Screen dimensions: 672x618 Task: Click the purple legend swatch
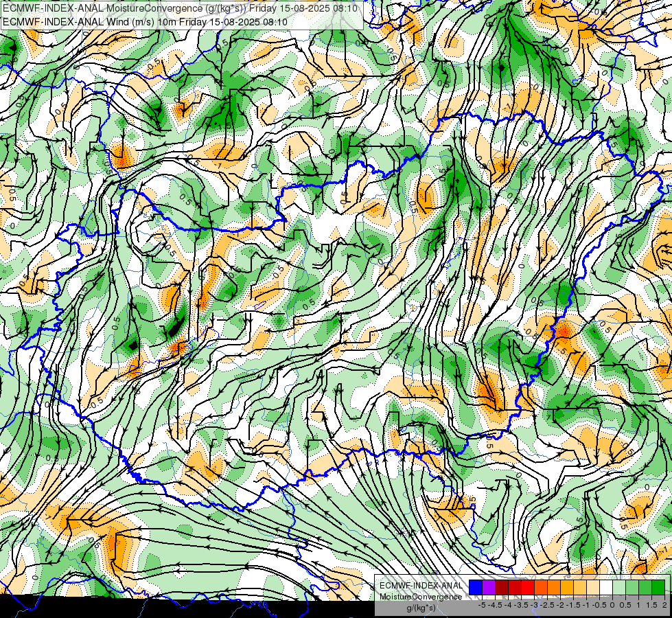(489, 587)
